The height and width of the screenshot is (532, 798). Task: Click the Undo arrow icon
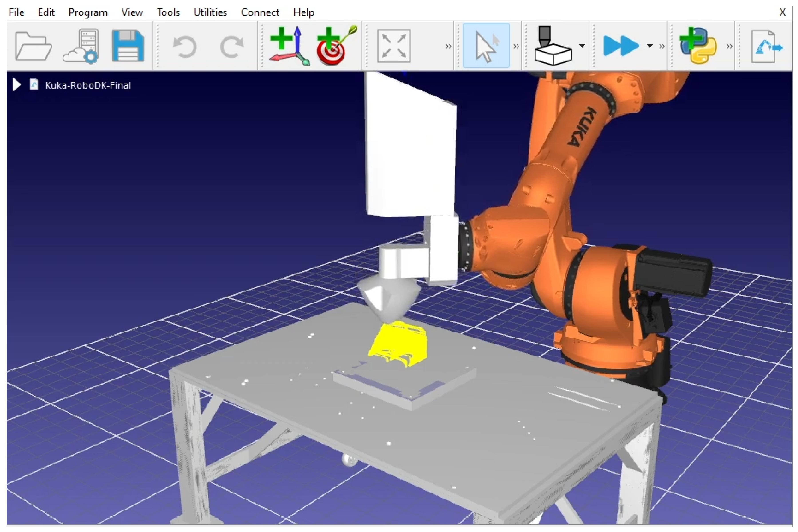pos(185,47)
